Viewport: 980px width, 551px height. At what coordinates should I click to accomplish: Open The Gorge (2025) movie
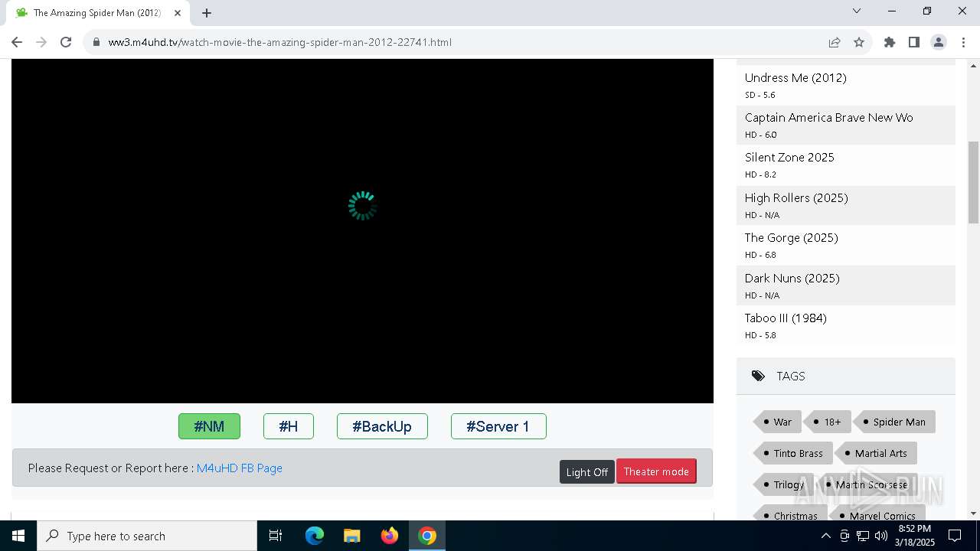click(x=792, y=238)
